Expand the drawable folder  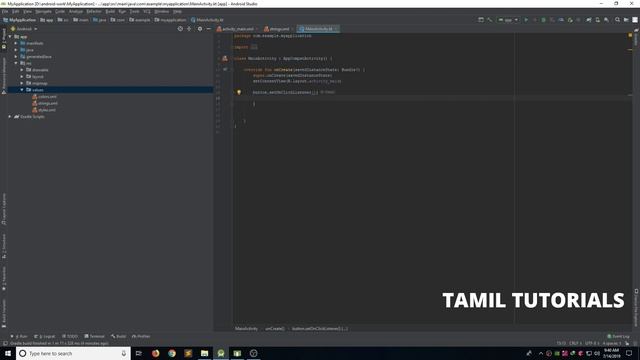tap(22, 70)
